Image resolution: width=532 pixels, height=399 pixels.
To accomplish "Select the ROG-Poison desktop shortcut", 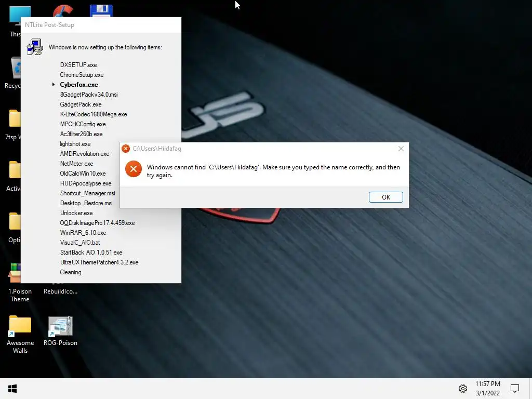I will [x=60, y=331].
